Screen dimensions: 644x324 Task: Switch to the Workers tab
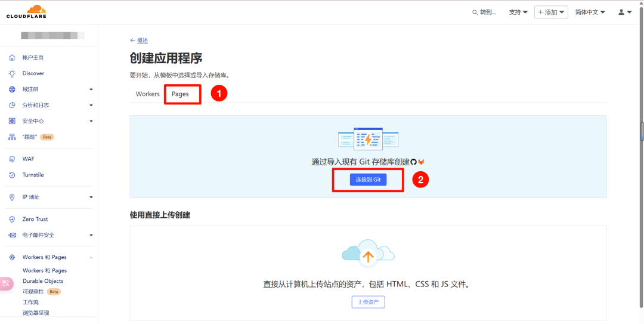tap(147, 94)
